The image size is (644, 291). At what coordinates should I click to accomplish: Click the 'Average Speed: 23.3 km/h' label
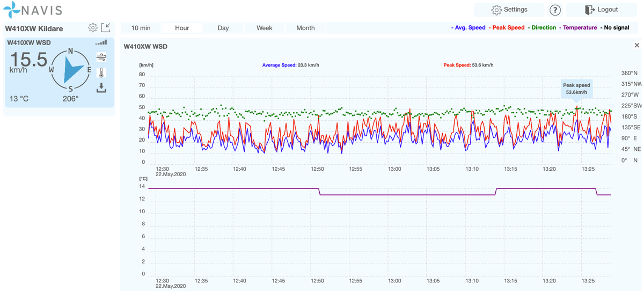(x=290, y=65)
